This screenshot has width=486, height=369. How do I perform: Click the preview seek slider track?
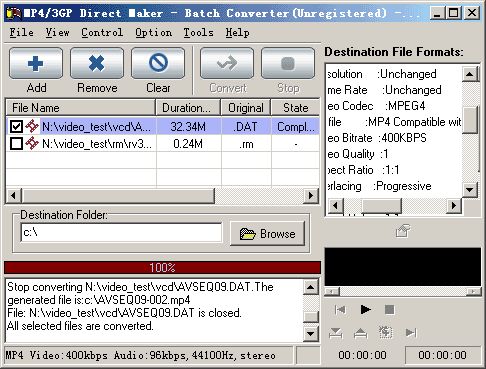[x=403, y=291]
